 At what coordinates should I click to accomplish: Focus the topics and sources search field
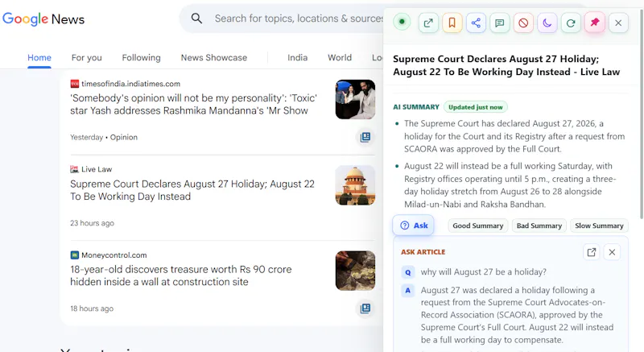(x=299, y=19)
